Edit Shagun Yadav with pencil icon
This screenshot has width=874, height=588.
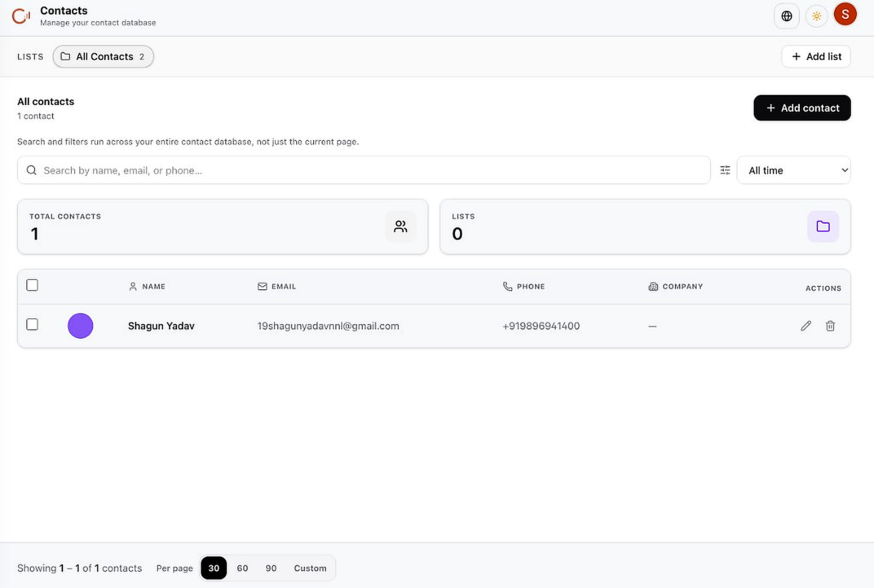[x=806, y=326]
